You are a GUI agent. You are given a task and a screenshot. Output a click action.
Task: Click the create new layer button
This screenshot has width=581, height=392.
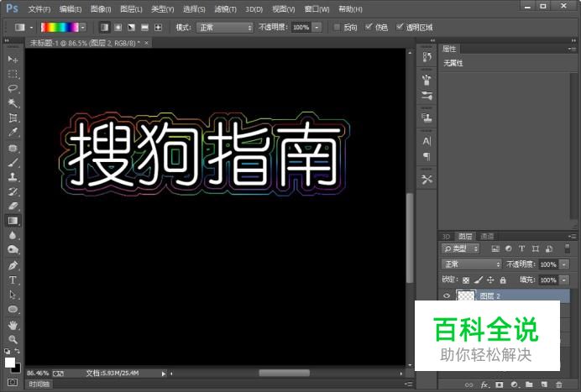pyautogui.click(x=544, y=384)
